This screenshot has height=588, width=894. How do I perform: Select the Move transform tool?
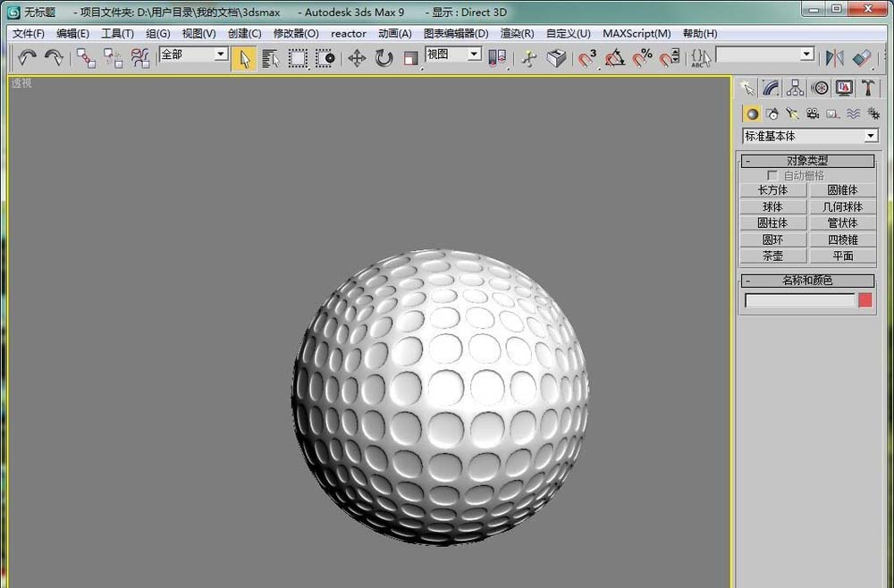[357, 58]
